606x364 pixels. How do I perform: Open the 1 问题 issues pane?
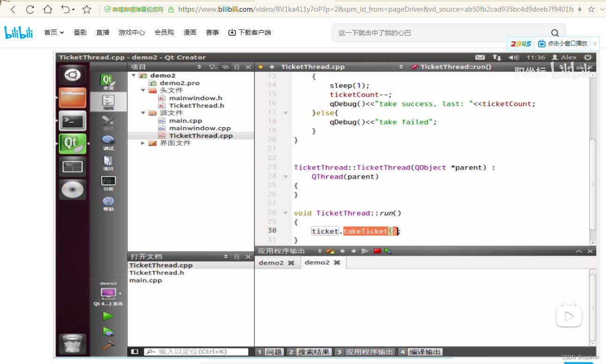(269, 352)
